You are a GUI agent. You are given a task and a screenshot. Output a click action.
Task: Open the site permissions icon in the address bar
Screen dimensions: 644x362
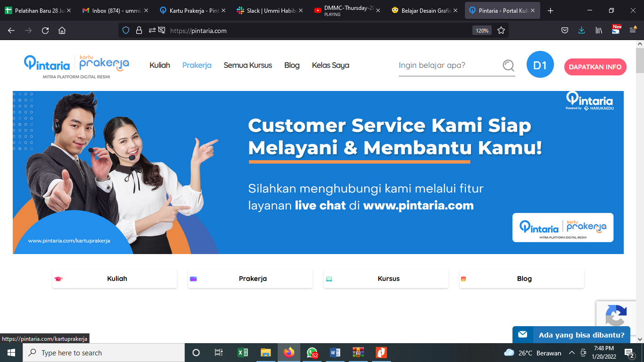(157, 31)
